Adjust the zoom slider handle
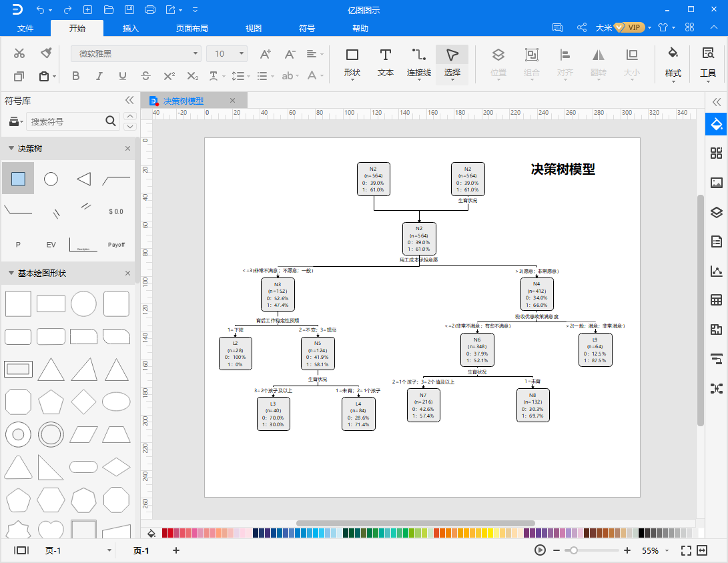The image size is (728, 563). pos(574,550)
